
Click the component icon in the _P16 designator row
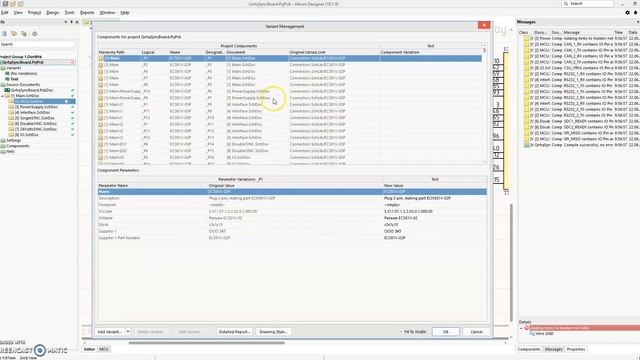(x=101, y=157)
